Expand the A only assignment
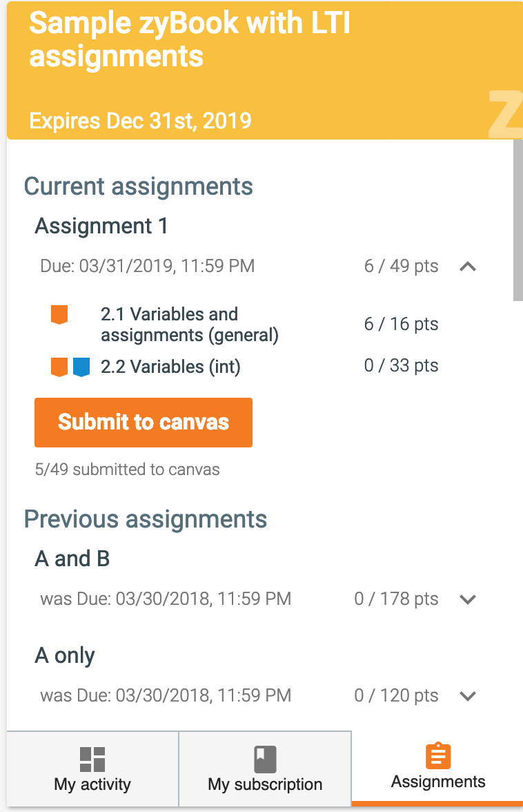Image resolution: width=523 pixels, height=812 pixels. coord(468,696)
